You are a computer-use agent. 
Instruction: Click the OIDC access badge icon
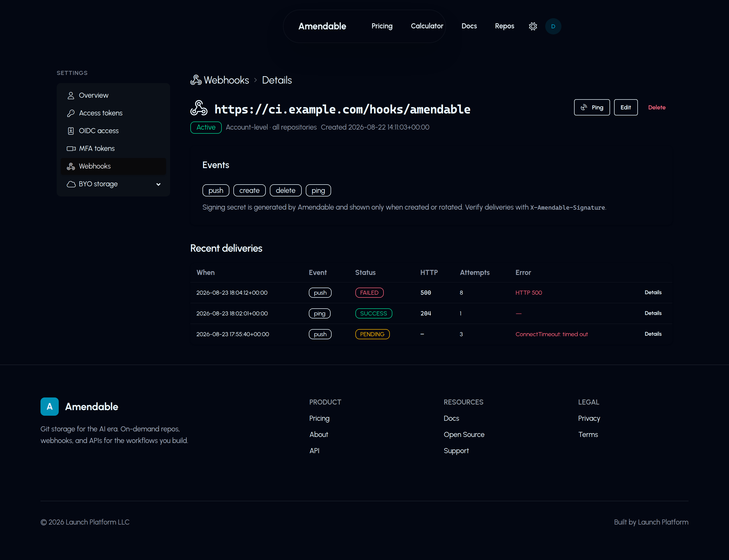click(x=71, y=131)
